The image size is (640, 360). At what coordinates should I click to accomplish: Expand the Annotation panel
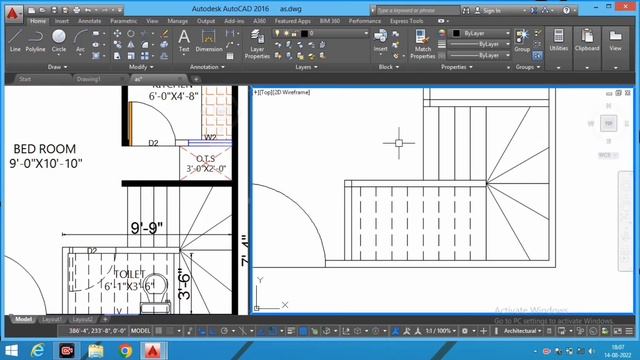click(x=207, y=67)
